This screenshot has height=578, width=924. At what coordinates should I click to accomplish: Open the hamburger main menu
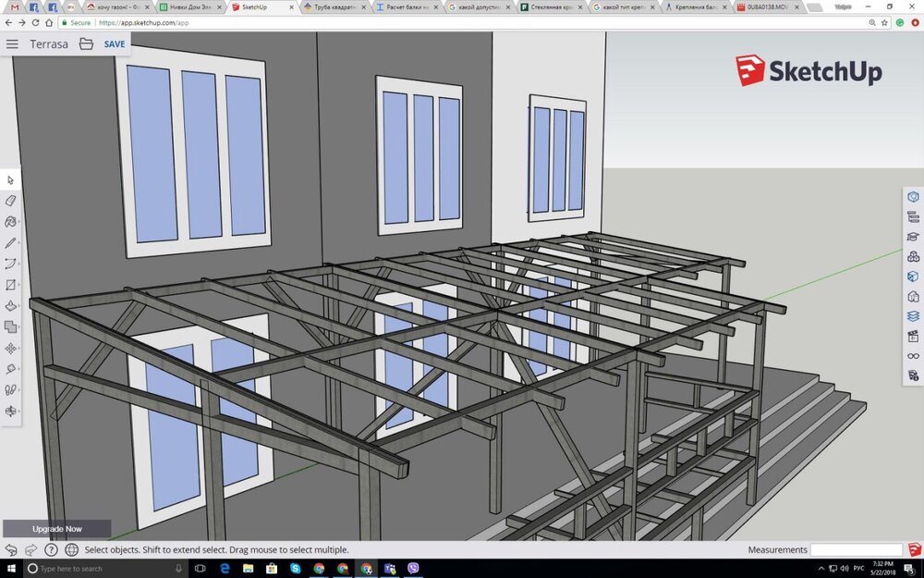(x=12, y=44)
